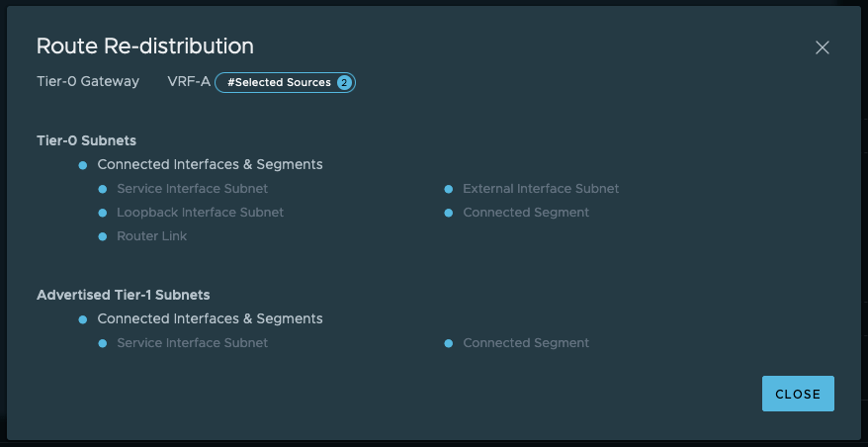Screen dimensions: 868x447
Task: Click External Interface Subnet label
Action: tap(541, 189)
